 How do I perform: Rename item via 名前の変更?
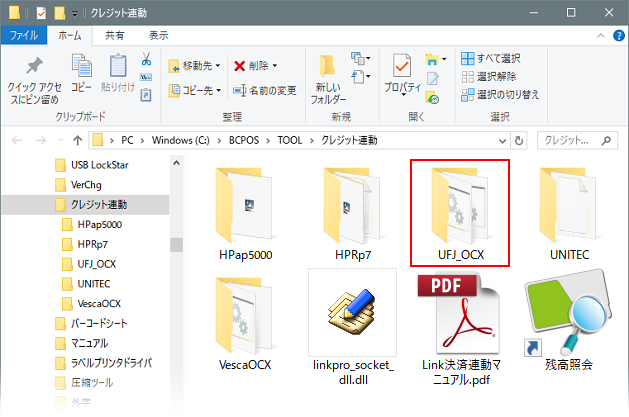264,90
